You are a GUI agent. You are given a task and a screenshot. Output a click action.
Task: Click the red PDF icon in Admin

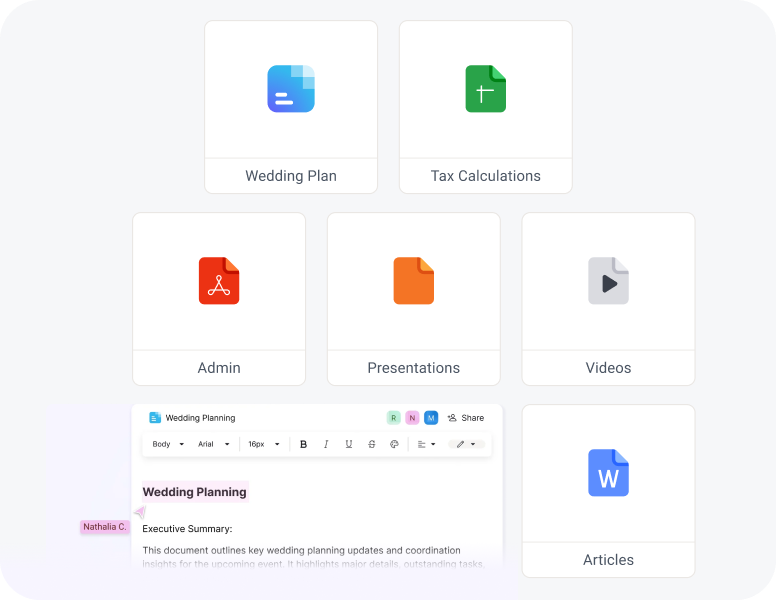click(x=219, y=281)
